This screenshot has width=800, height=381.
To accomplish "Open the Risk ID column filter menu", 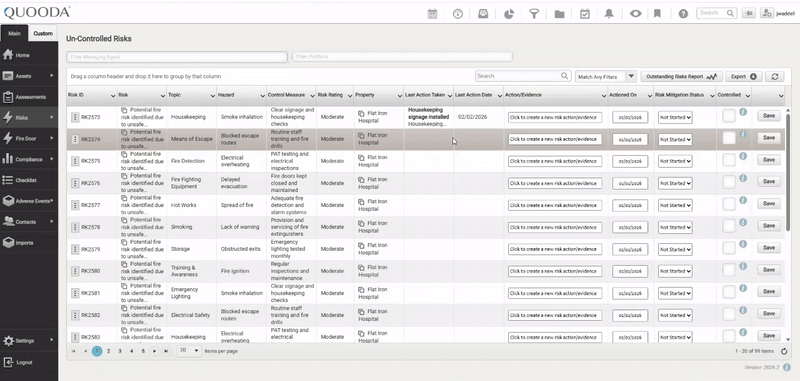I will 113,96.
